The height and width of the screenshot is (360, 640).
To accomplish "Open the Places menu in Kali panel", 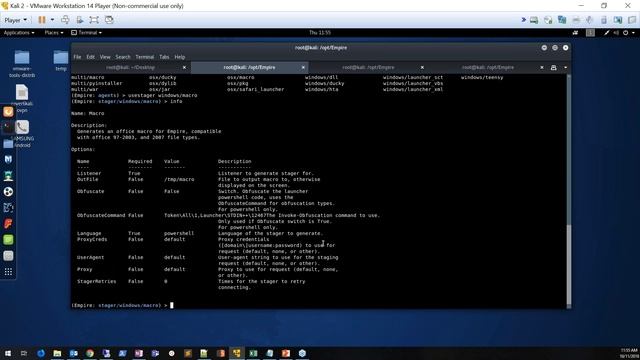I will (x=54, y=33).
